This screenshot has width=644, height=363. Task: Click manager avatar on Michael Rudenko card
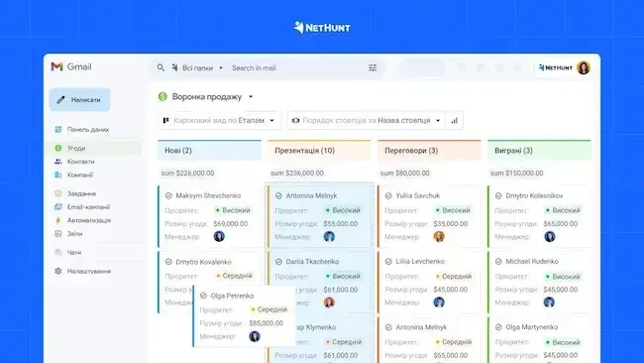coord(549,302)
